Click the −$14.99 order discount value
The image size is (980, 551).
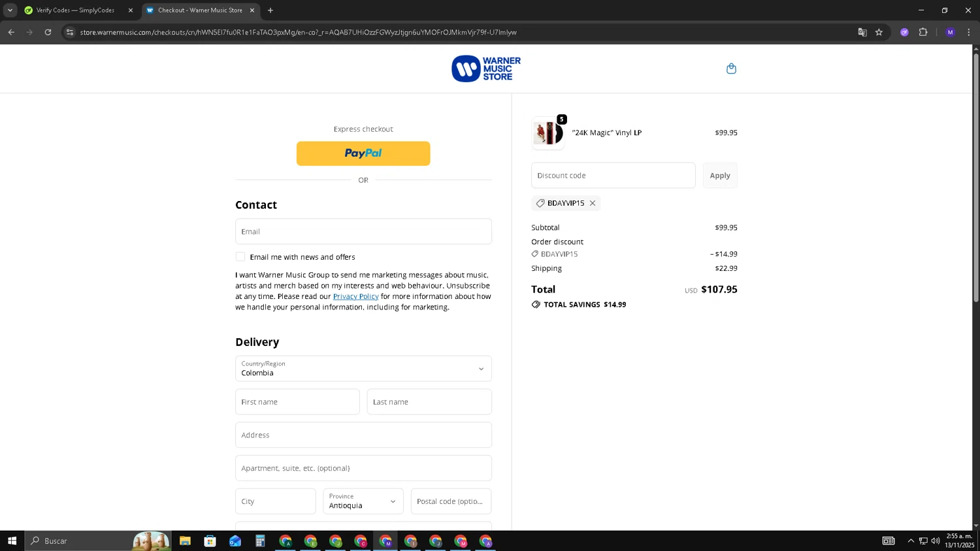(724, 254)
